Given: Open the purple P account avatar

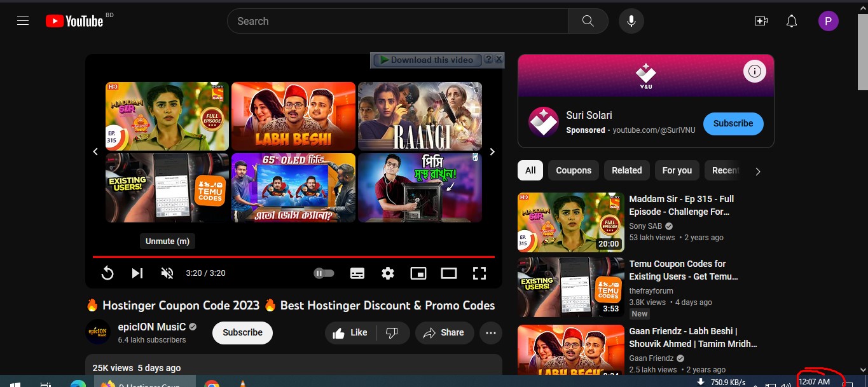Looking at the screenshot, I should pyautogui.click(x=828, y=21).
